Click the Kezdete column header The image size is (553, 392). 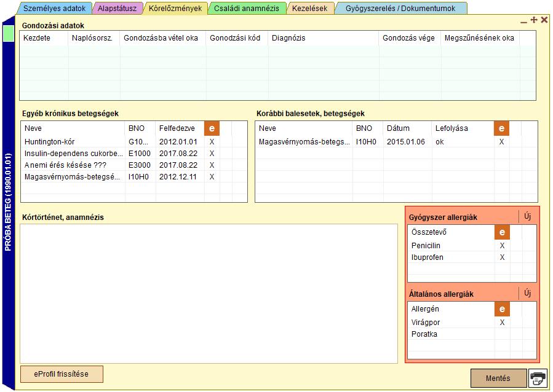pyautogui.click(x=37, y=38)
